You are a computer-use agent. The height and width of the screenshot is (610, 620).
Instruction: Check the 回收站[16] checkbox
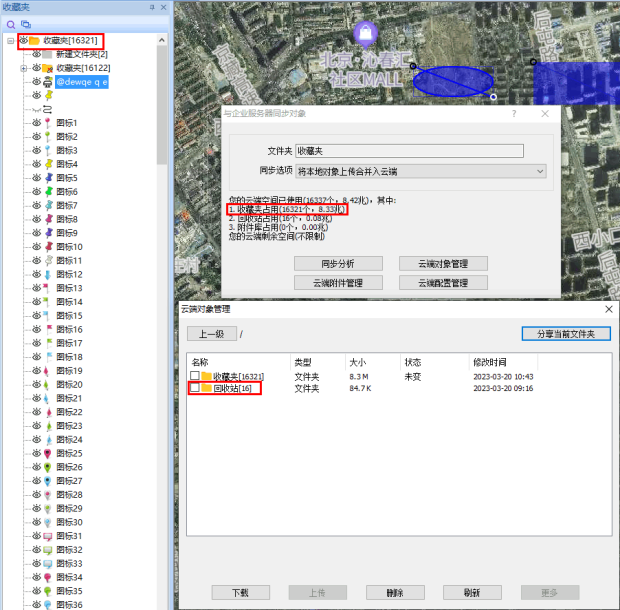point(194,388)
